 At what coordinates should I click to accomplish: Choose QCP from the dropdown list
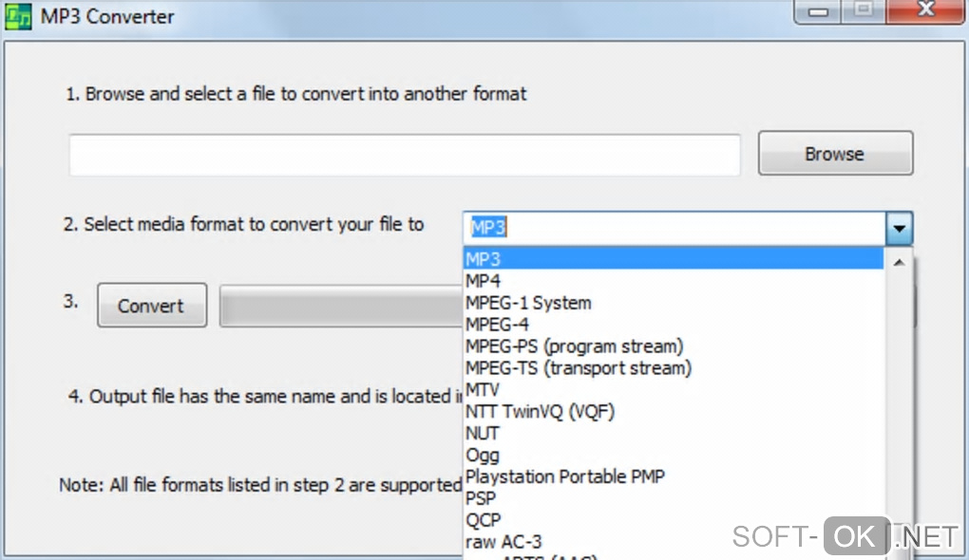click(483, 520)
